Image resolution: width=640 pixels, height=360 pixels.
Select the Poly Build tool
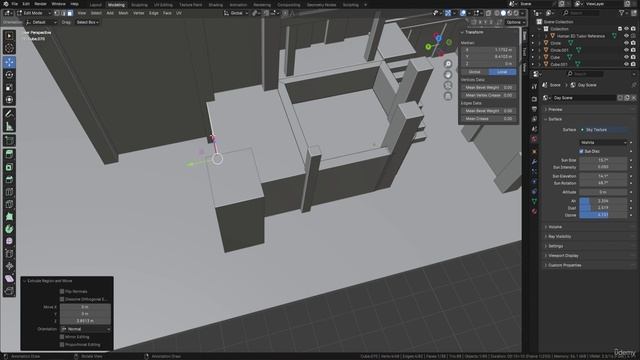click(x=9, y=216)
